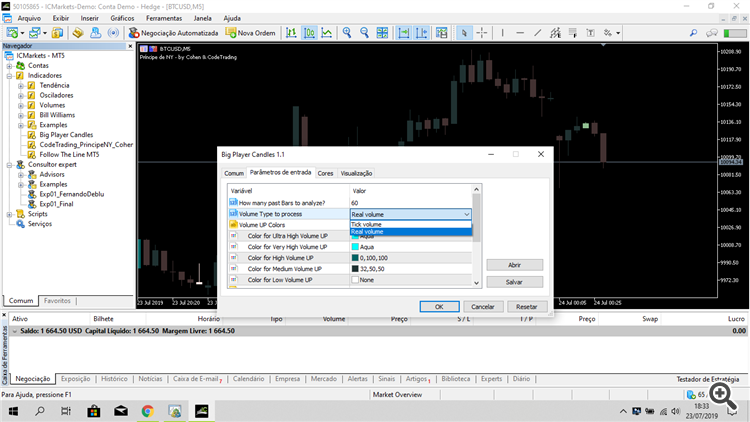Viewport: 750px width, 422px height.
Task: Select the bar chart type icon
Action: coord(291,33)
